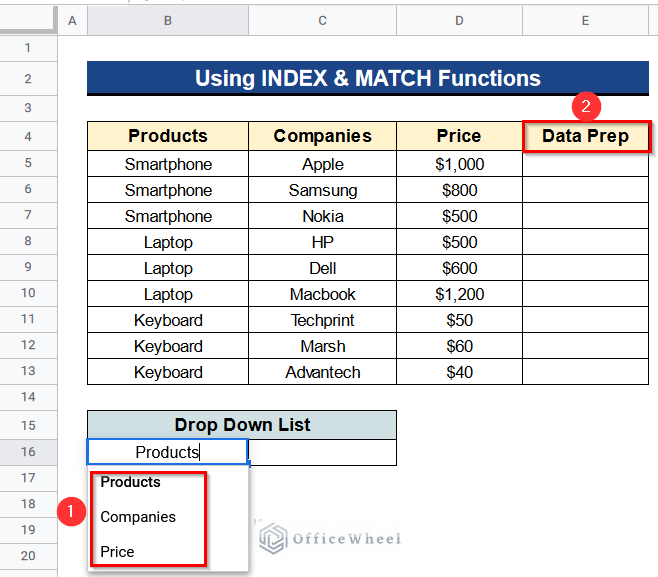Select the $800 price cell

tap(460, 190)
